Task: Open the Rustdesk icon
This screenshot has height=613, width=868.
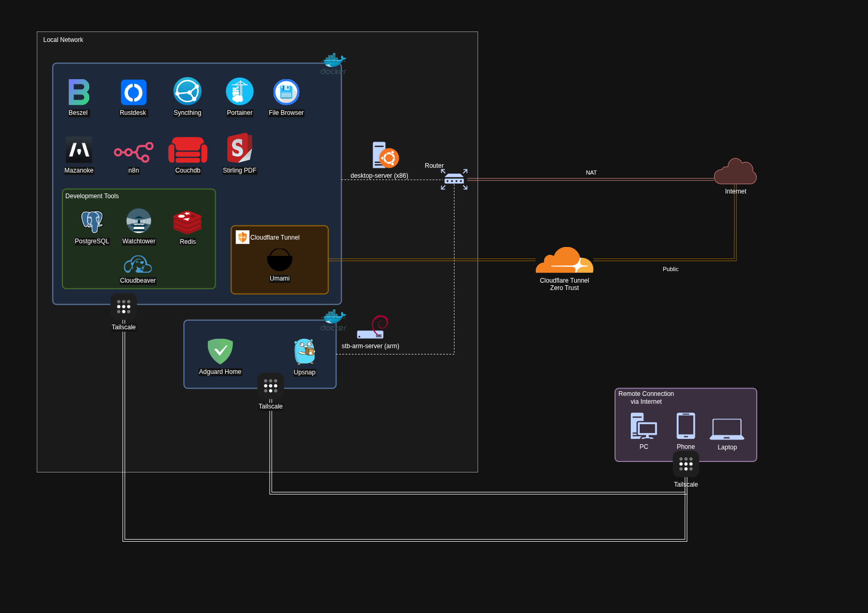Action: point(133,93)
